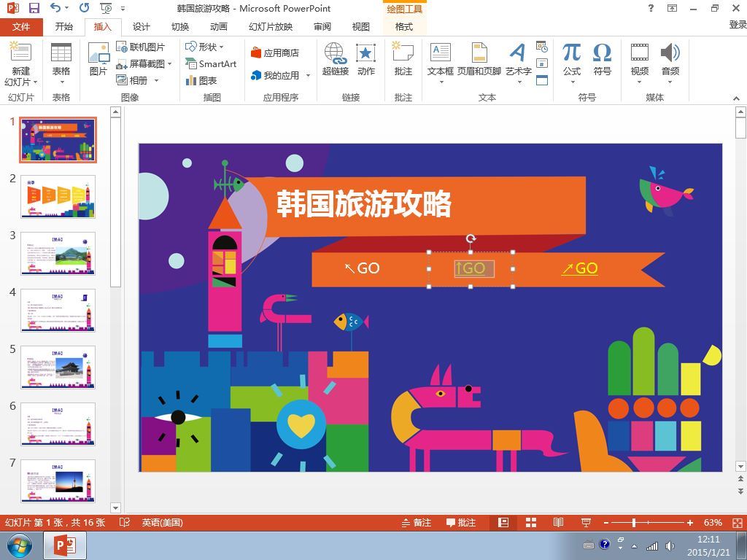The width and height of the screenshot is (747, 560).
Task: Click the ↗GO hyperlink on slide
Action: (x=580, y=268)
